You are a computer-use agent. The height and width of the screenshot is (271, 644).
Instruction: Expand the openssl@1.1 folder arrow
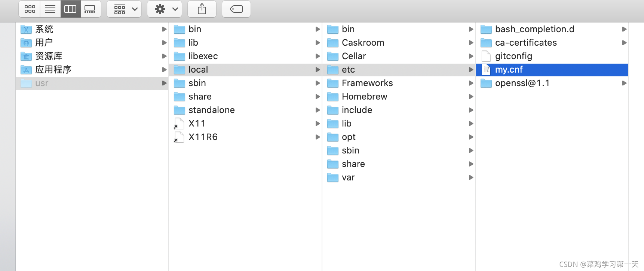pos(624,83)
